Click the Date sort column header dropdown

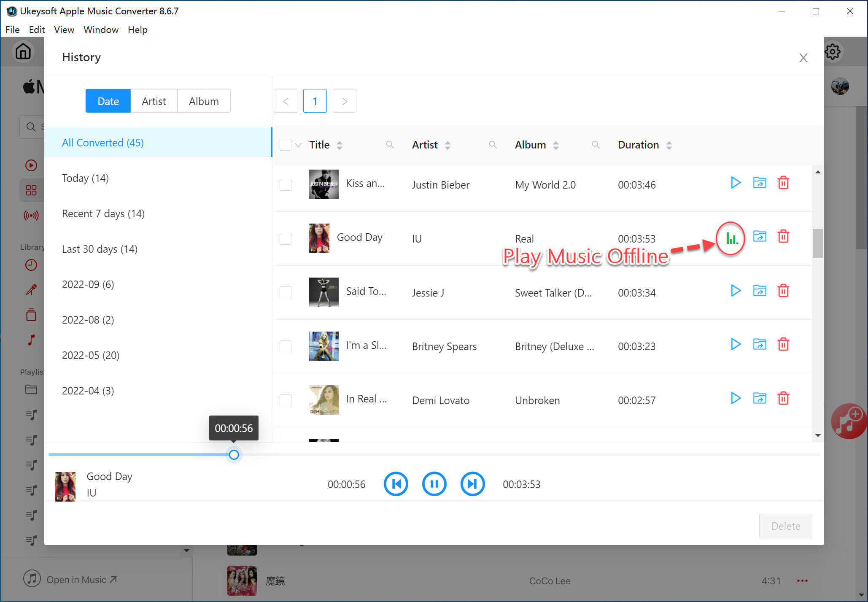(108, 100)
